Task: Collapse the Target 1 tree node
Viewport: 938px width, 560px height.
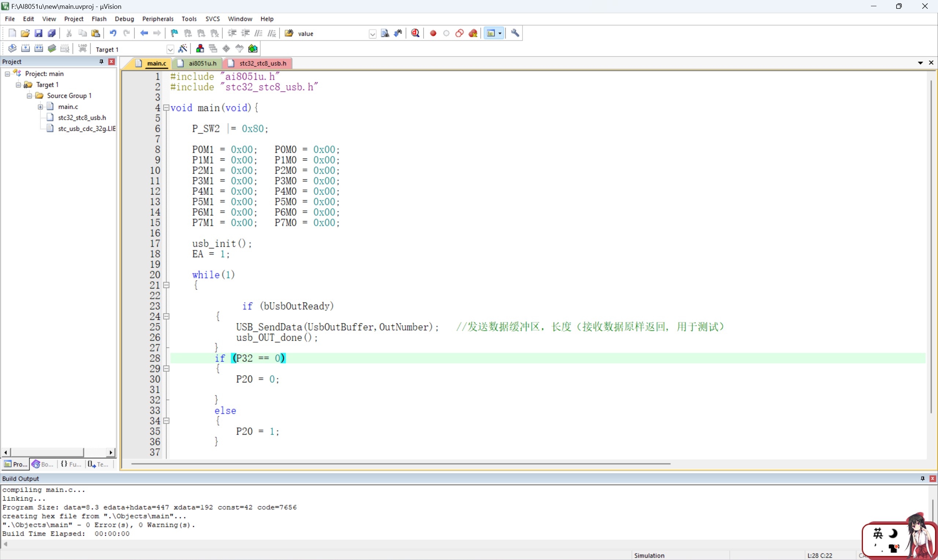Action: coord(18,85)
